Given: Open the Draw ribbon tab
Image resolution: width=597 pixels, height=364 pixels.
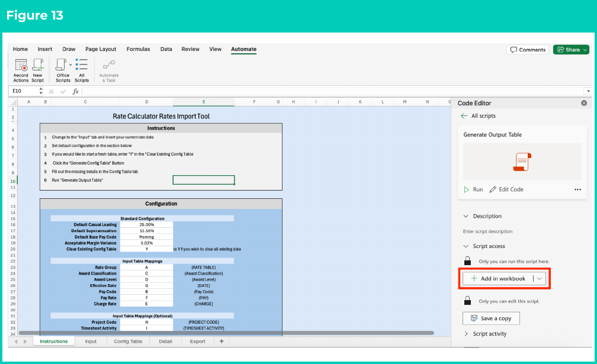Looking at the screenshot, I should [x=69, y=49].
